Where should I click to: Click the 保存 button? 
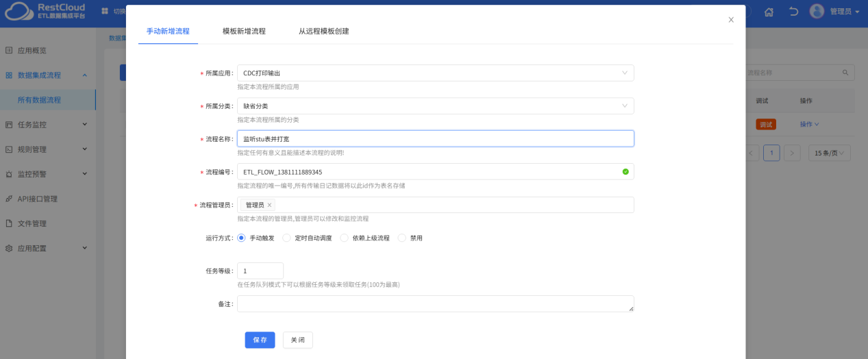point(260,340)
